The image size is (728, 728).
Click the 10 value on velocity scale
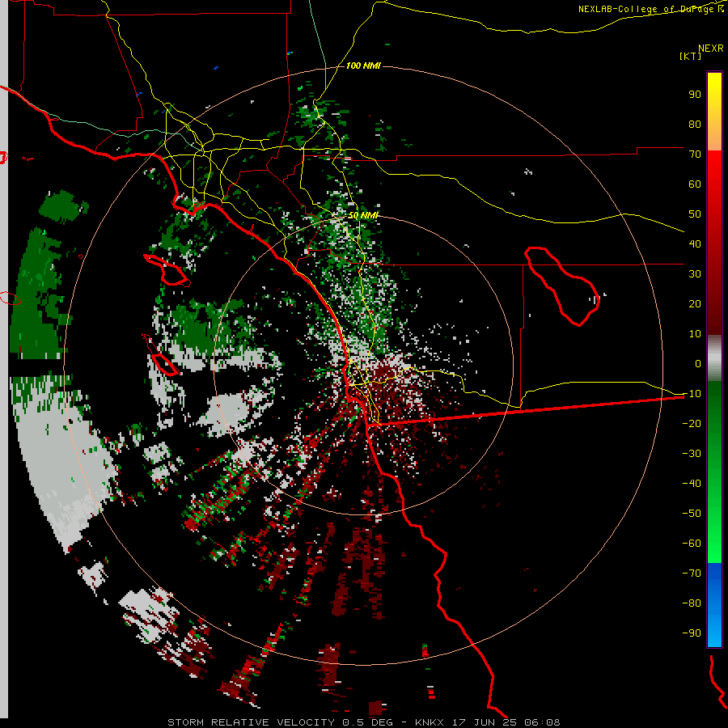pos(695,334)
